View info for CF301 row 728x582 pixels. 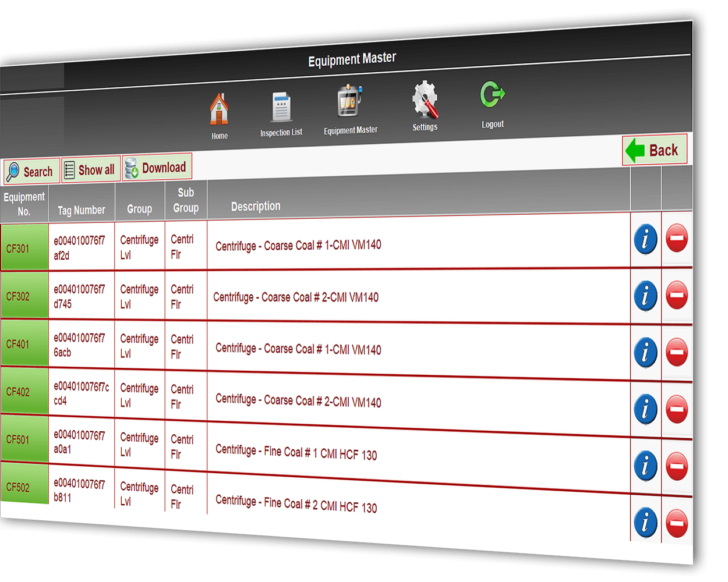coord(645,239)
